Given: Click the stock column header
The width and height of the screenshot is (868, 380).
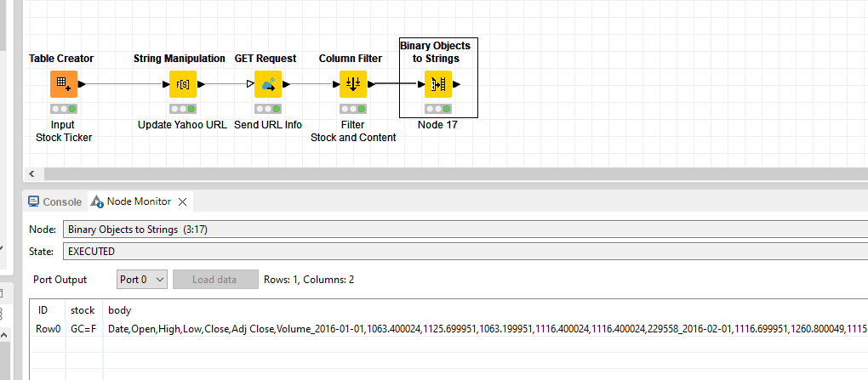Looking at the screenshot, I should click(x=83, y=309).
